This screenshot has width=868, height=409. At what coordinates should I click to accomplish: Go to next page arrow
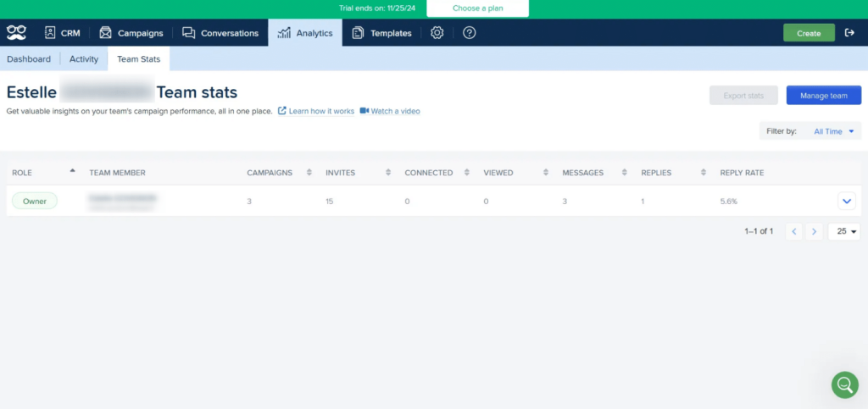(814, 231)
